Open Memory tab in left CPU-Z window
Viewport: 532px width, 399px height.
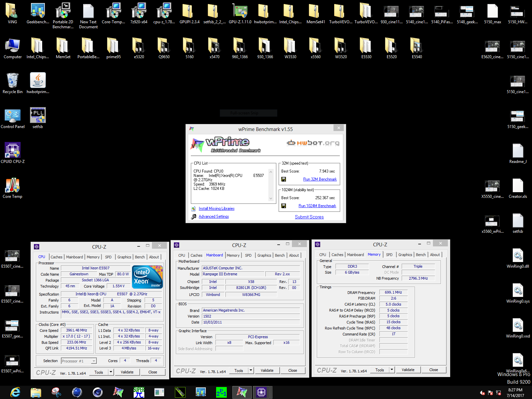[93, 257]
